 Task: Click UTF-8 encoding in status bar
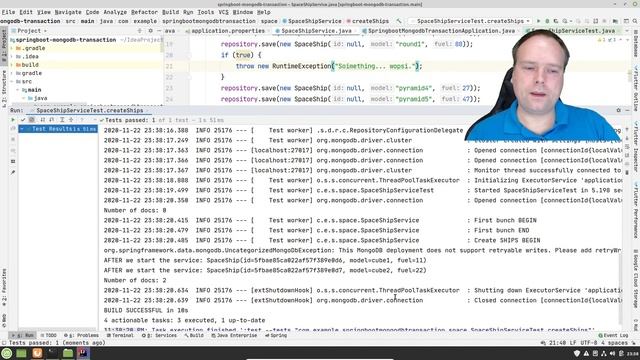[589, 343]
